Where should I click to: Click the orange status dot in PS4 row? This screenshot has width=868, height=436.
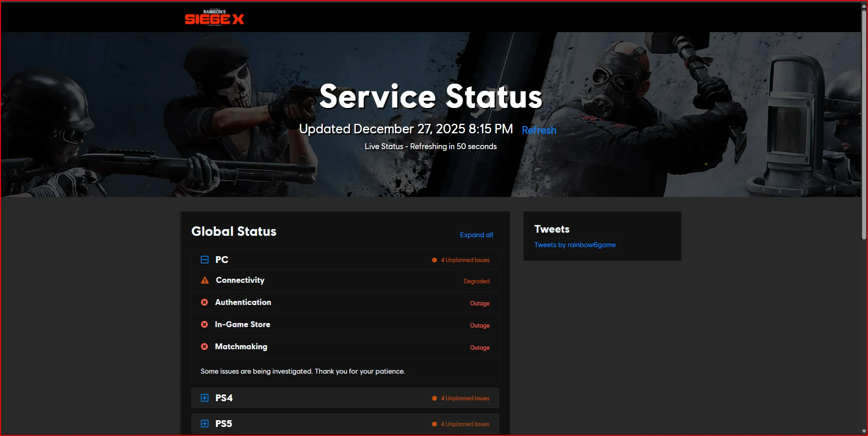tap(434, 398)
